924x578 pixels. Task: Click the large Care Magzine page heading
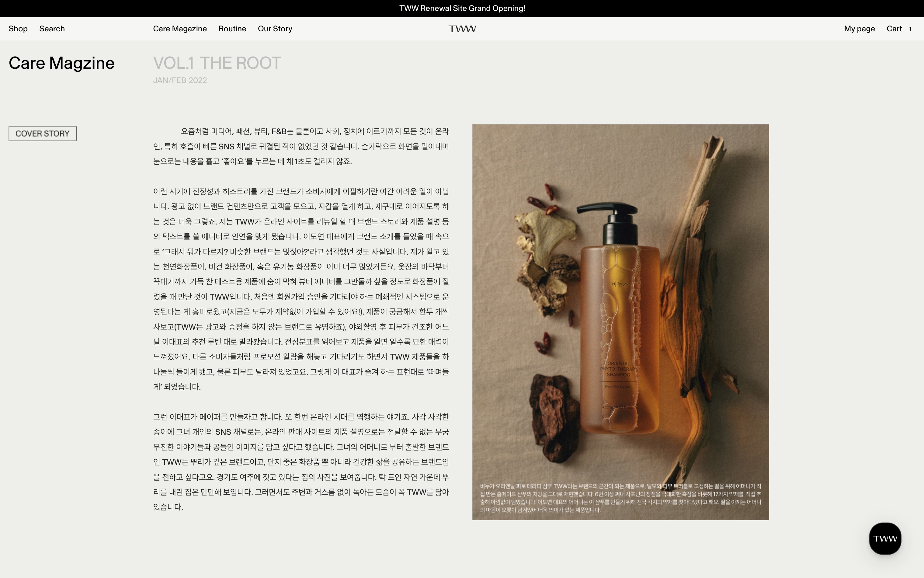tap(61, 63)
